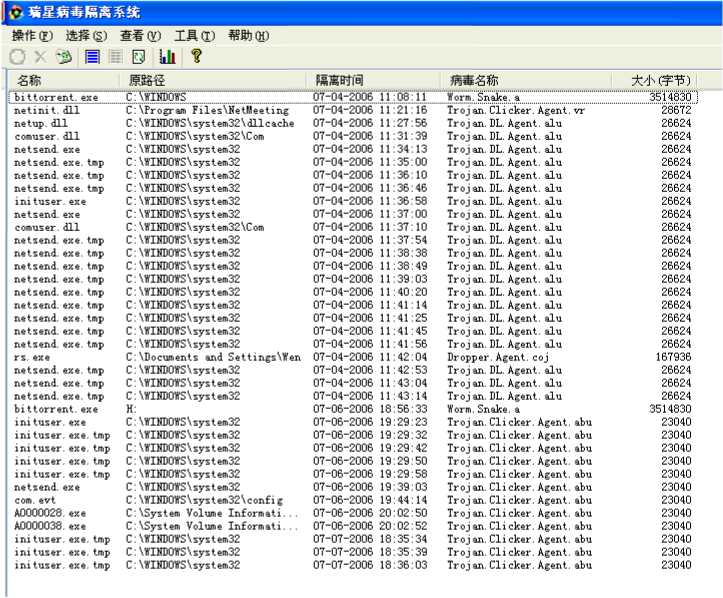The width and height of the screenshot is (723, 598).
Task: Click the time 07-04-2006 11:42:04
Action: 370,357
